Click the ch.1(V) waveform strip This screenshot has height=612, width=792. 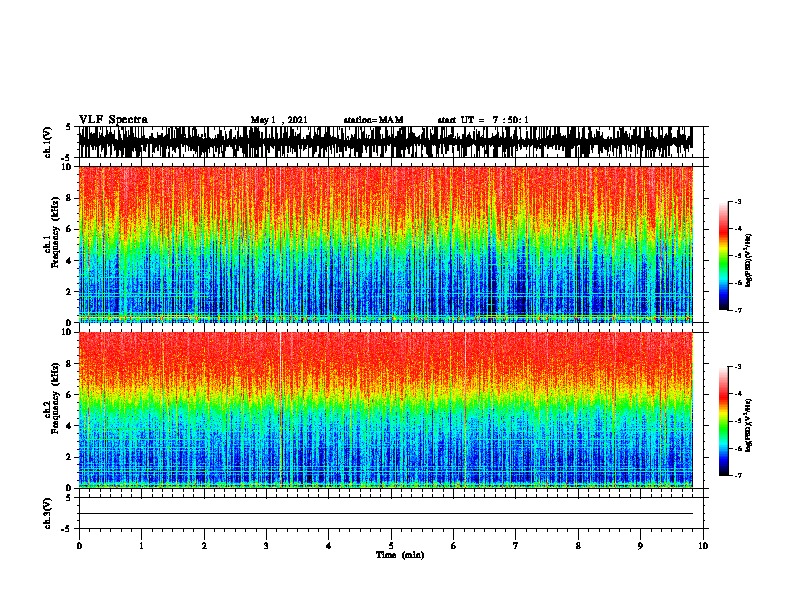pos(386,142)
